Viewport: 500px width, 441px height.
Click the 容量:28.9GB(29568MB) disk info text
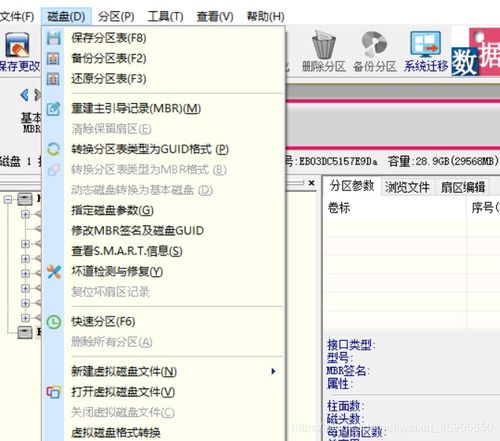click(x=443, y=162)
